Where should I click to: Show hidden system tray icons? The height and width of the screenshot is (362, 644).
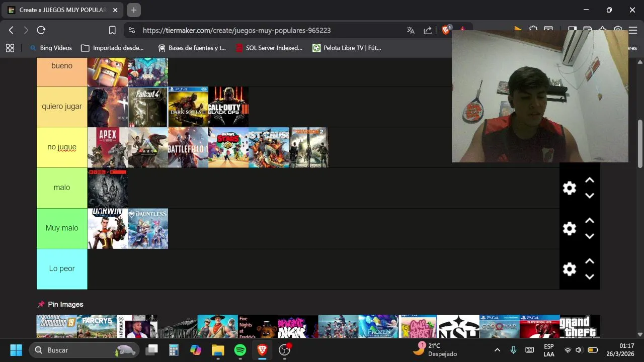[497, 350]
